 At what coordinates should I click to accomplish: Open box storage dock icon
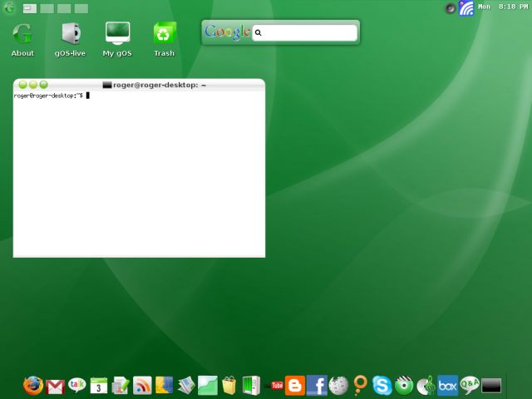[x=447, y=386]
